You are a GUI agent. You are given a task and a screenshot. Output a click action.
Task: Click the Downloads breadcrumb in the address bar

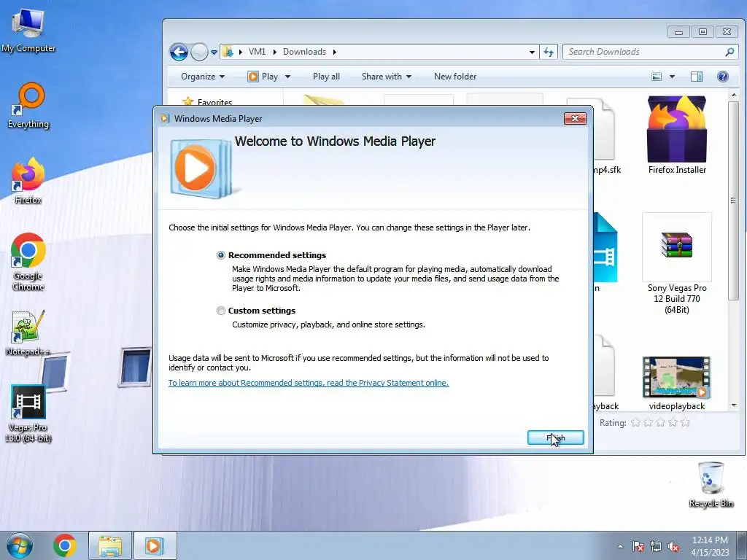point(304,52)
